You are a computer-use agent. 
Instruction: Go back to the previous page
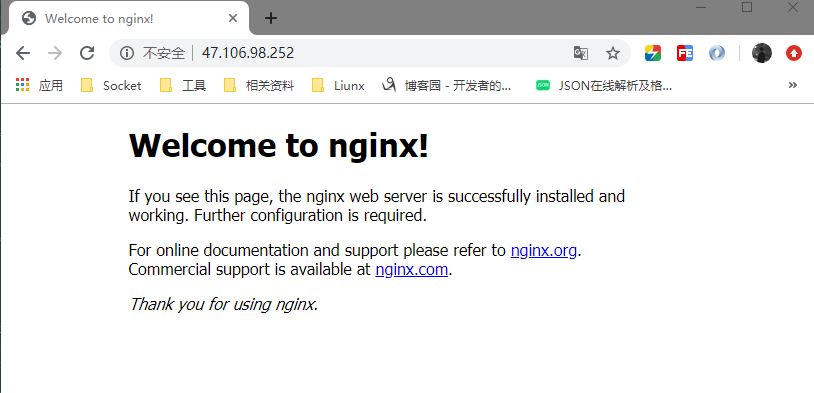pyautogui.click(x=23, y=53)
